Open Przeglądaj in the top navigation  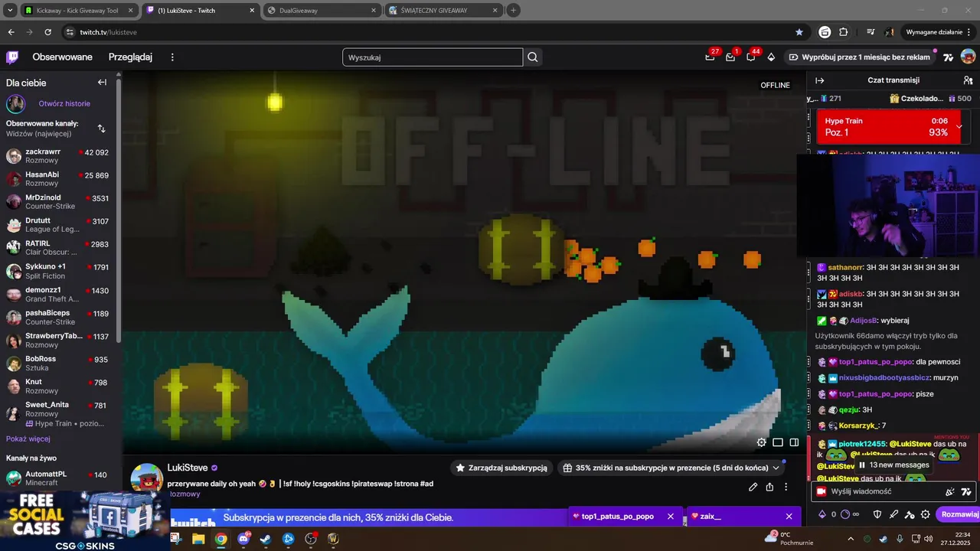[x=130, y=57]
